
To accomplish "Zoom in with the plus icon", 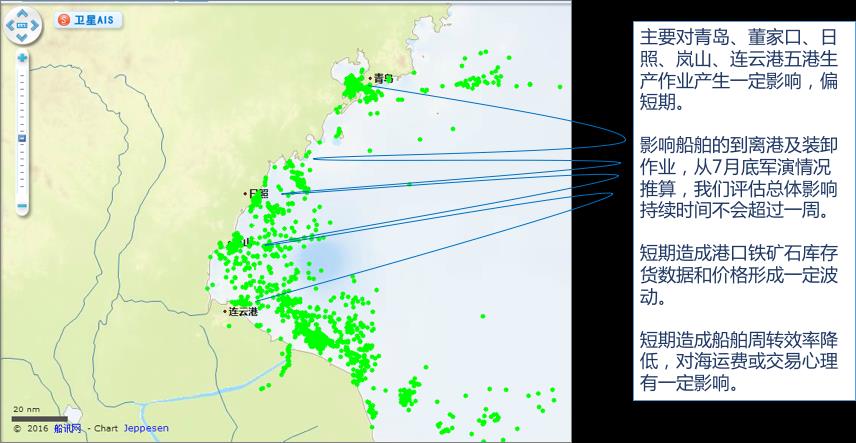I will point(22,58).
